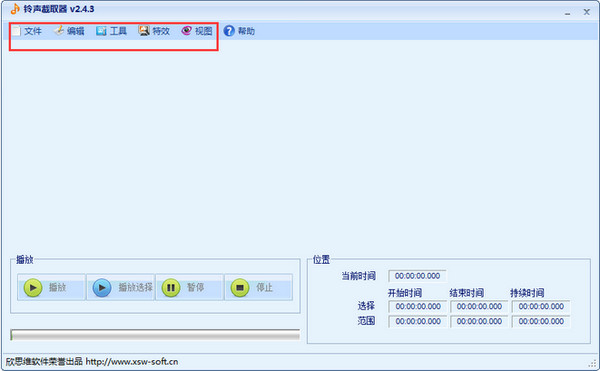Click the blue question mark help icon
The width and height of the screenshot is (600, 371).
tap(229, 31)
